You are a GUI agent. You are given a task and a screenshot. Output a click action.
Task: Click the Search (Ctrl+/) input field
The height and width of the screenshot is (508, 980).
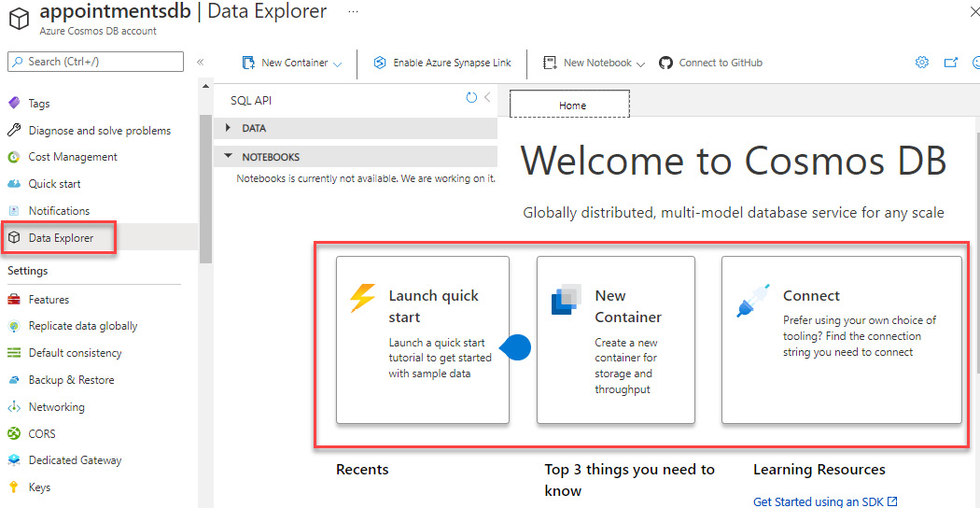[95, 62]
